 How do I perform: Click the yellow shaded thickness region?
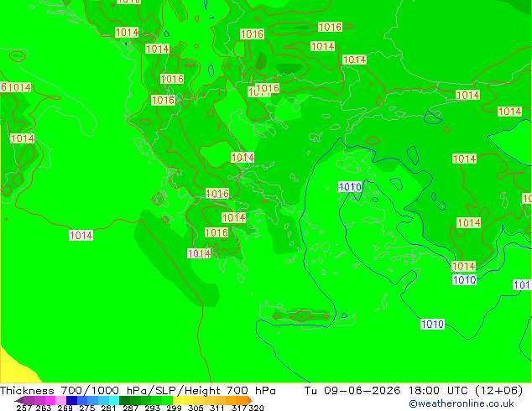(15, 370)
